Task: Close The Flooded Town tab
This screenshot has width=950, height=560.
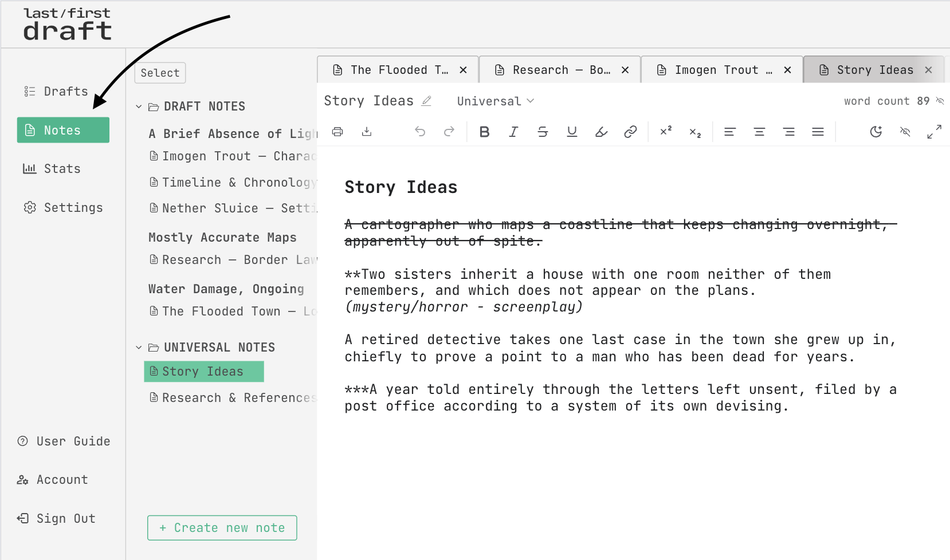Action: [x=464, y=70]
